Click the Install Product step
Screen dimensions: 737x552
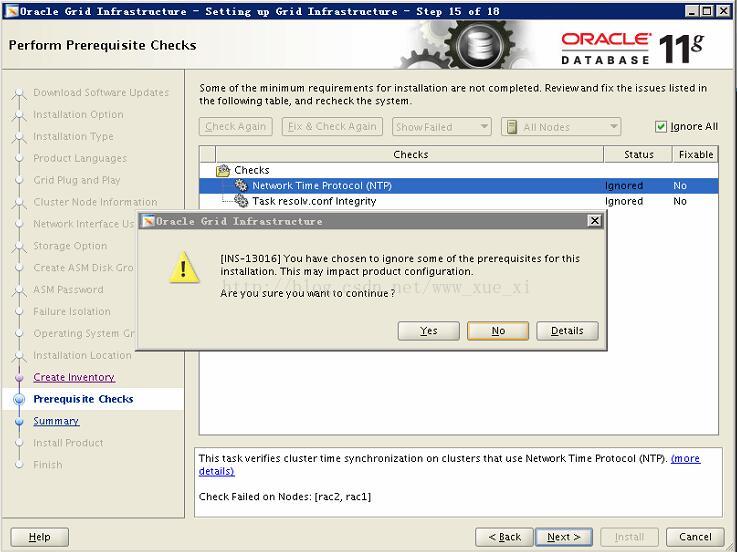pyautogui.click(x=68, y=443)
